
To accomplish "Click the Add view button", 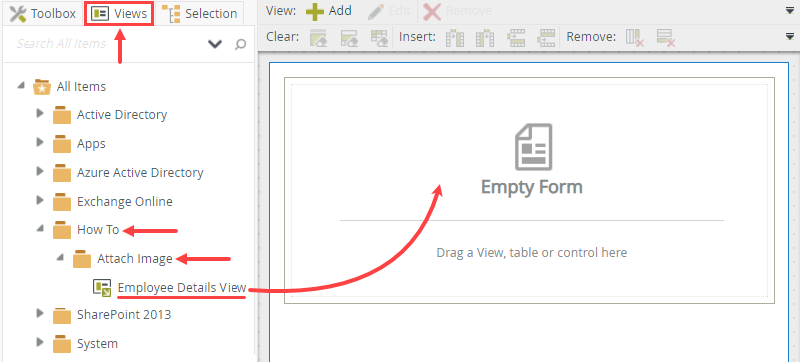I will 329,11.
